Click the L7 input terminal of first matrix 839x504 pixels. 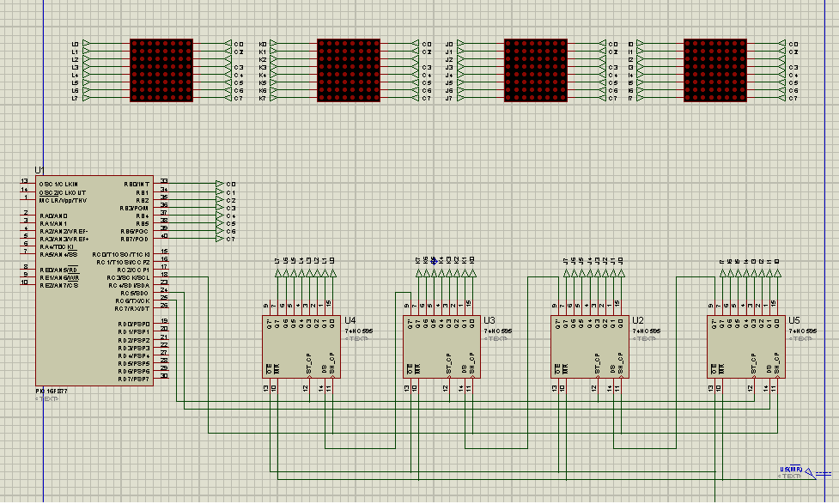click(87, 98)
